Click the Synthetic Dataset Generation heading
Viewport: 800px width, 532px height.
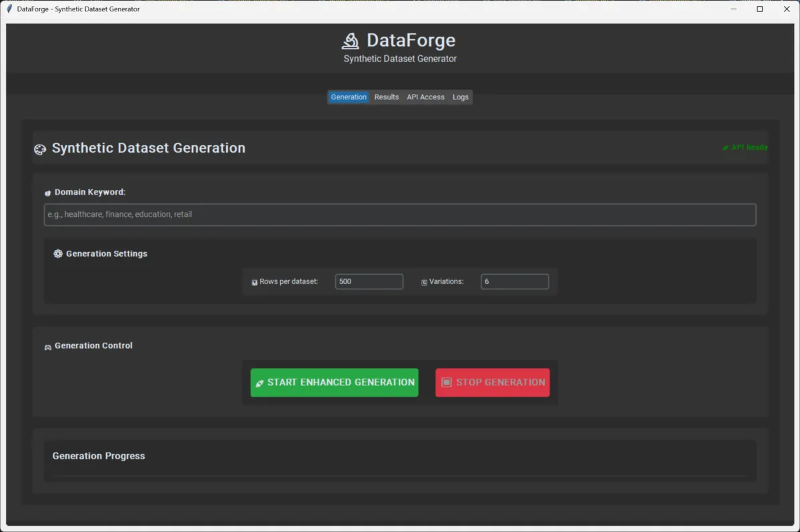click(149, 148)
